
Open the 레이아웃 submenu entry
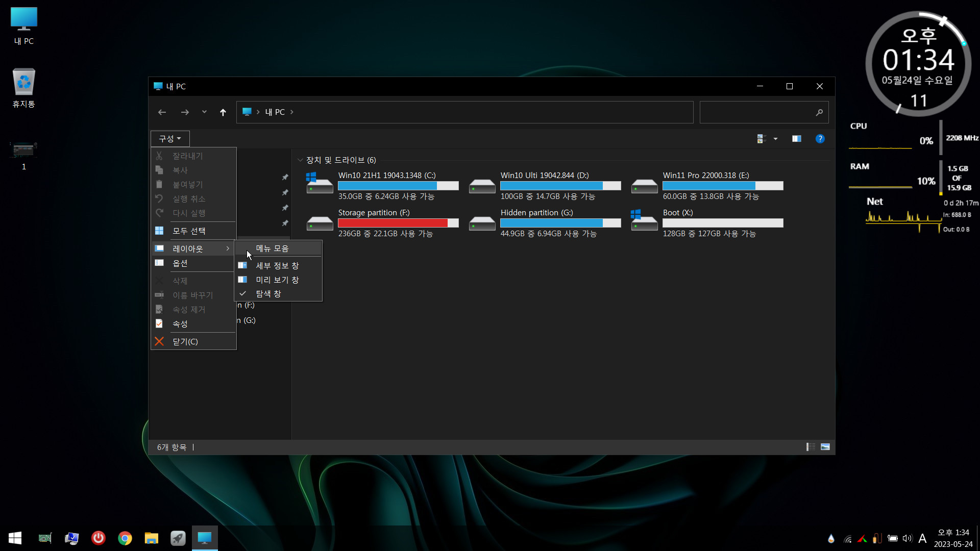(x=193, y=248)
